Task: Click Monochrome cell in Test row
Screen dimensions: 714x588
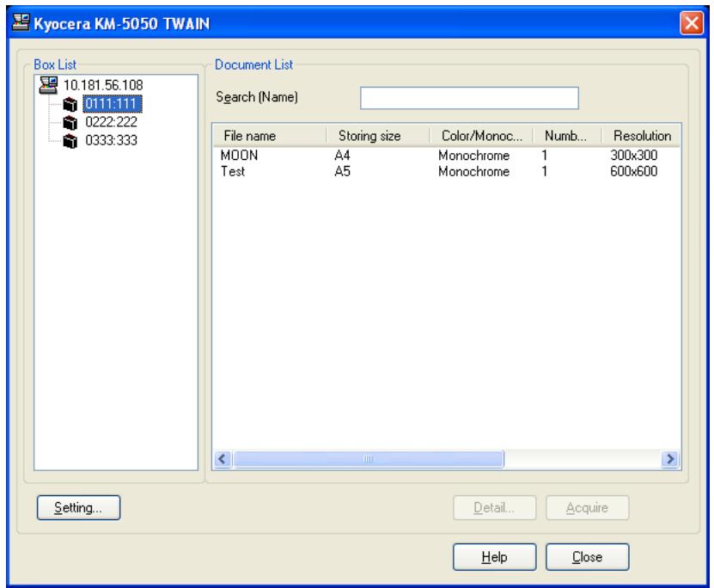Action: click(473, 171)
